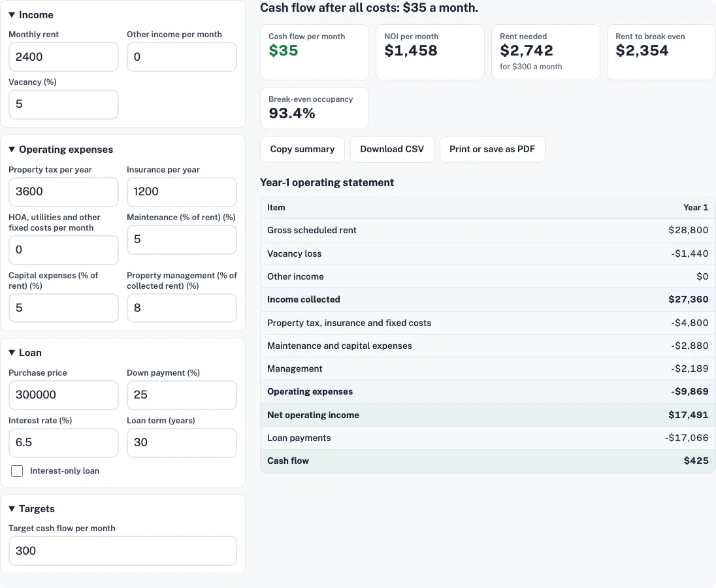Viewport: 716px width, 588px height.
Task: Select the NOI per month card
Action: (x=430, y=52)
